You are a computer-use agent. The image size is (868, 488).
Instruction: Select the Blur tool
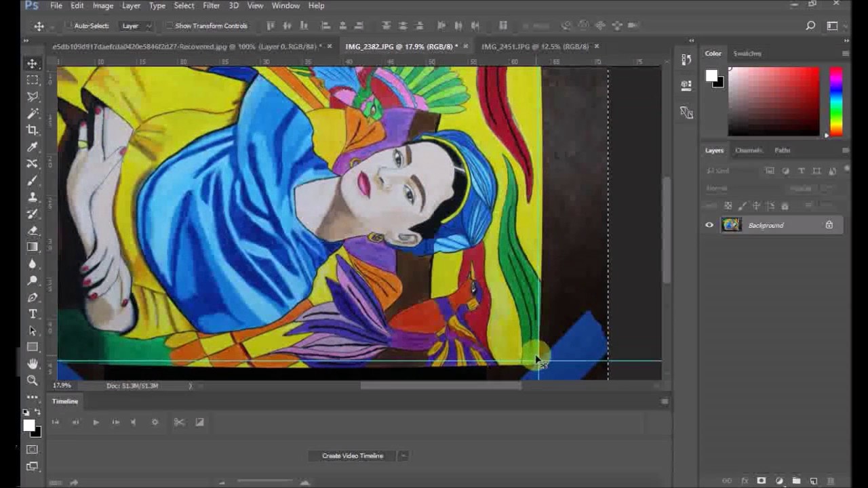click(32, 264)
